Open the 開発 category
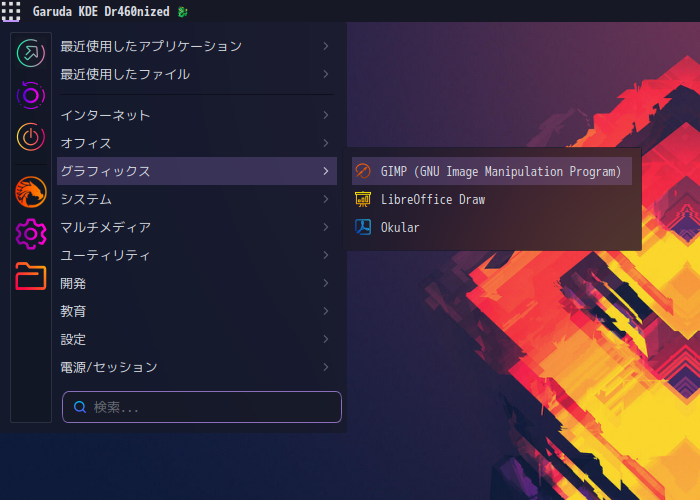 (197, 283)
